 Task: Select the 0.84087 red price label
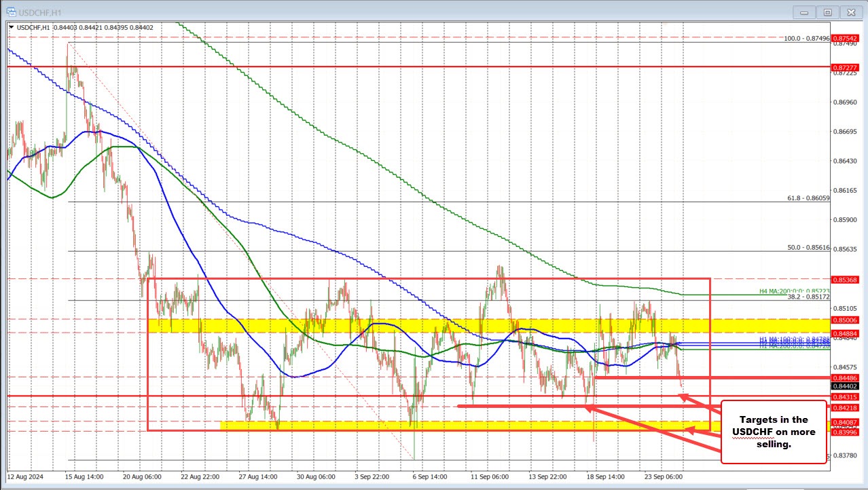(846, 422)
